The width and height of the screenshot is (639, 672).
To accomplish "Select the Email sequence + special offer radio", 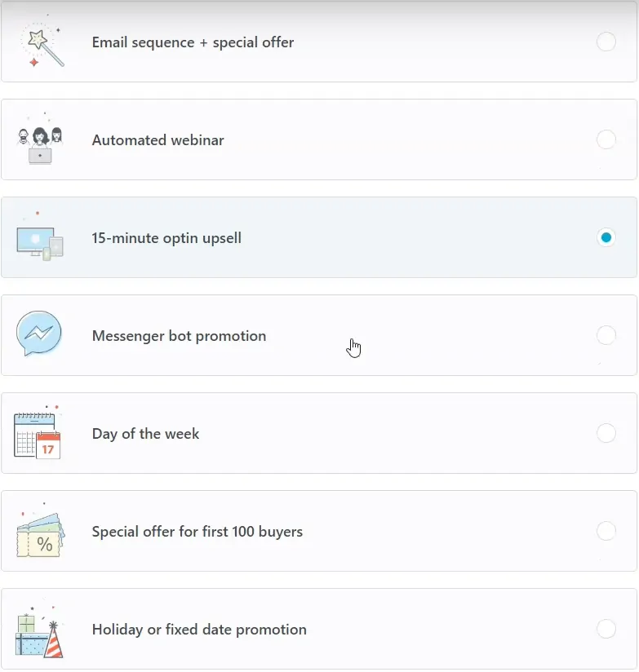I will 606,42.
